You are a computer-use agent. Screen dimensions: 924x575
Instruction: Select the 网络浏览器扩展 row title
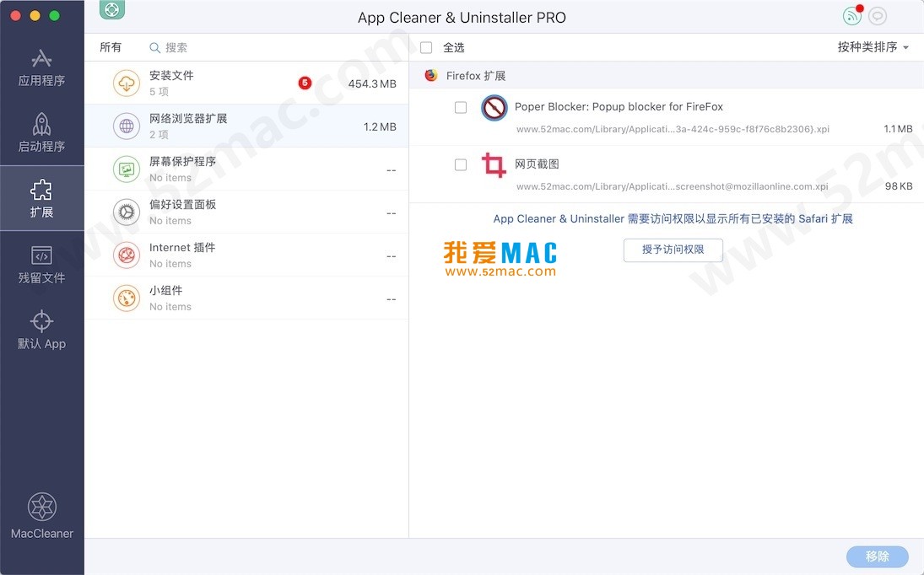click(188, 118)
